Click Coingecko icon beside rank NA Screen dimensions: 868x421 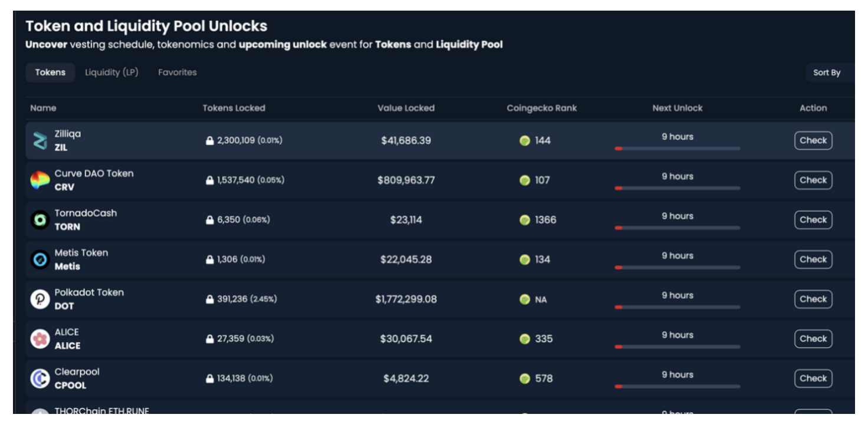tap(525, 299)
